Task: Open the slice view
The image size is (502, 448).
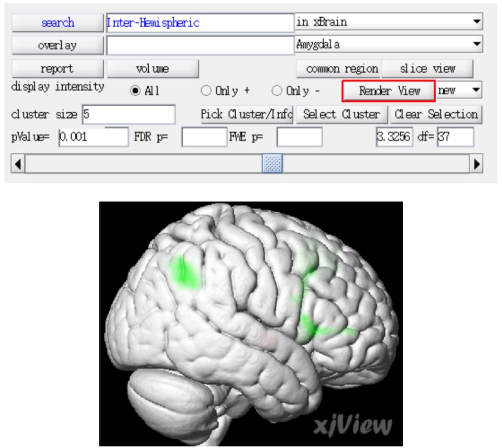Action: pos(428,68)
